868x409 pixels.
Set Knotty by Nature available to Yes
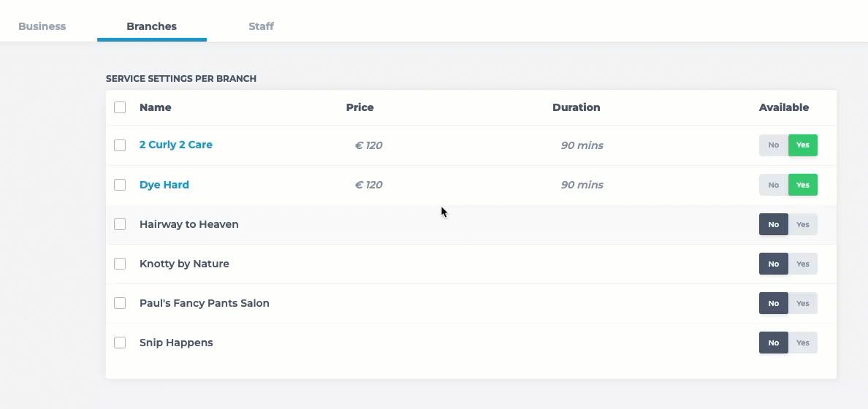[803, 264]
